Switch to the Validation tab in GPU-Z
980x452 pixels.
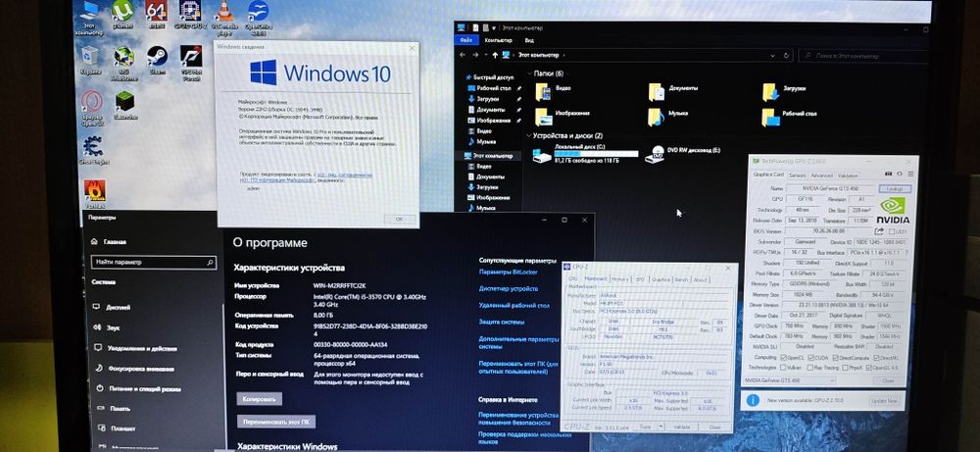(848, 176)
